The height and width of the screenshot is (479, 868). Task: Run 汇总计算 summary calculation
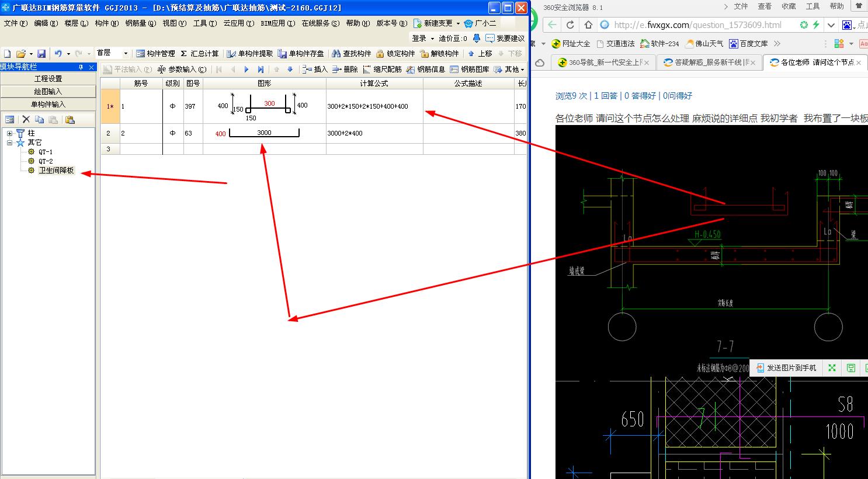(199, 53)
